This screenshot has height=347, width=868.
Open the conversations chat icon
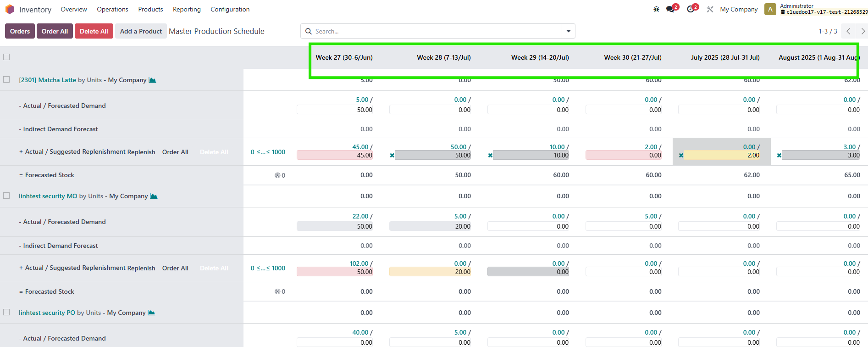coord(671,9)
